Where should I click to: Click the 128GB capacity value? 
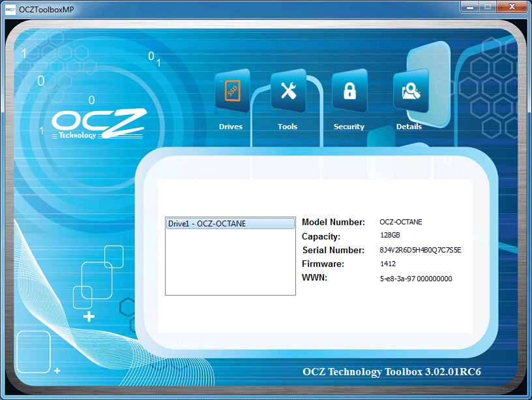pos(390,235)
